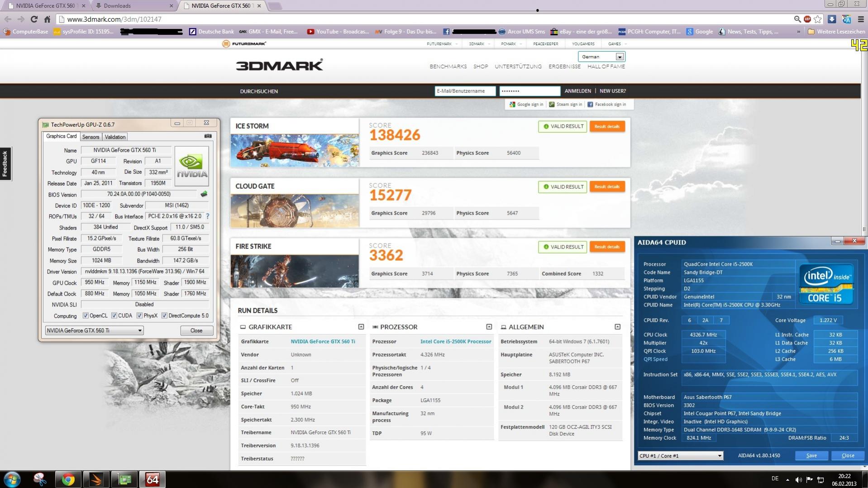The height and width of the screenshot is (488, 868).
Task: Open the Intel Core i5-2500K Processor link
Action: [456, 341]
